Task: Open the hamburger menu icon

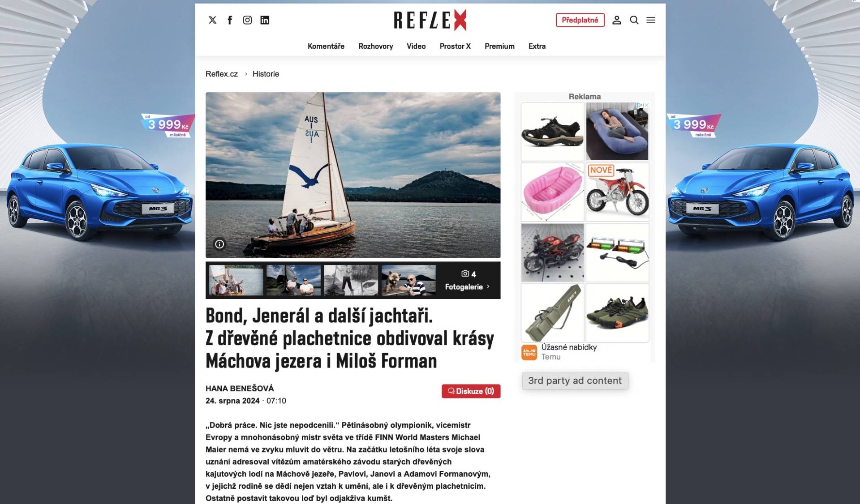Action: 651,20
